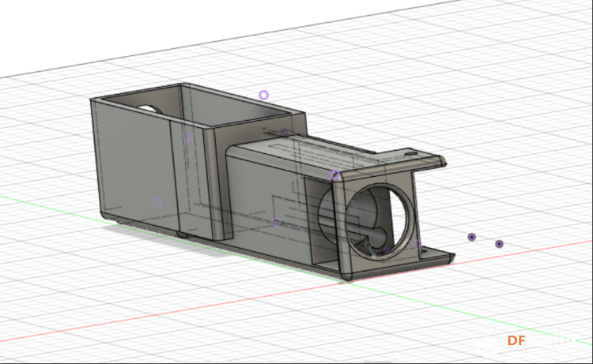Select the purple point on the large box's outer side face
593x364 pixels.
[x=157, y=202]
